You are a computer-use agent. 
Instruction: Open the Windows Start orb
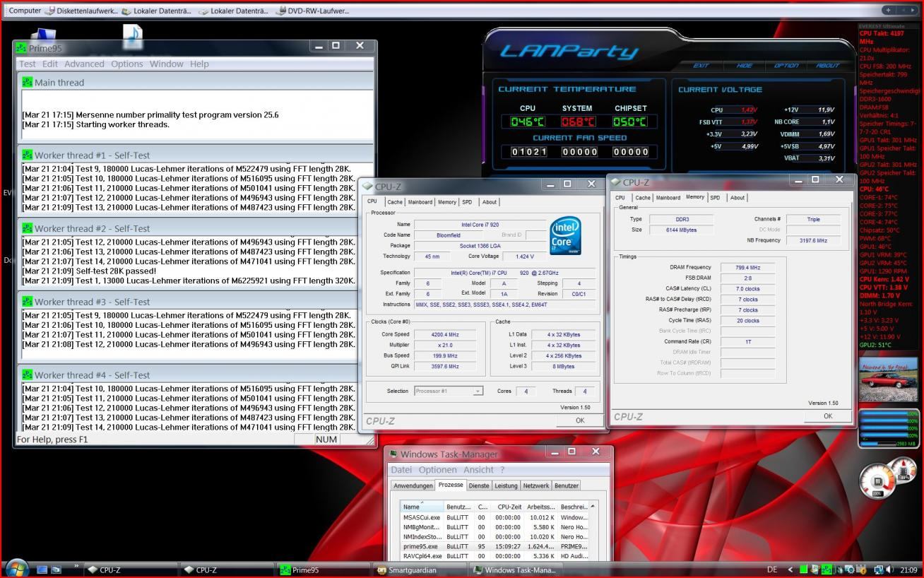point(16,568)
